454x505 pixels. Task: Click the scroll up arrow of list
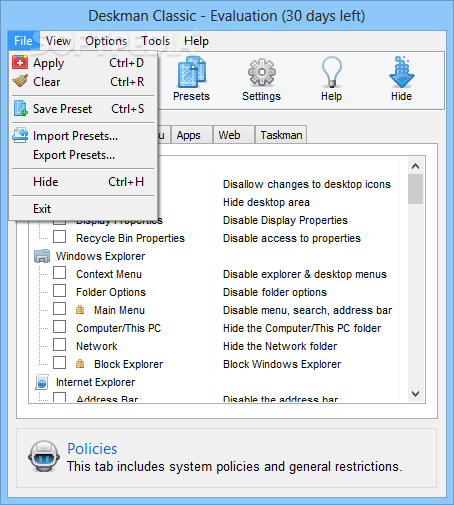415,166
